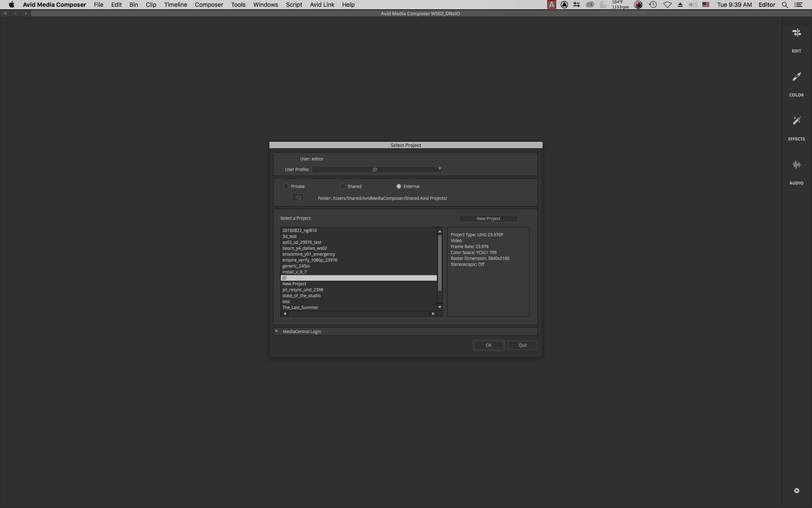
Task: Click the Editor user menu bar item
Action: [x=767, y=5]
